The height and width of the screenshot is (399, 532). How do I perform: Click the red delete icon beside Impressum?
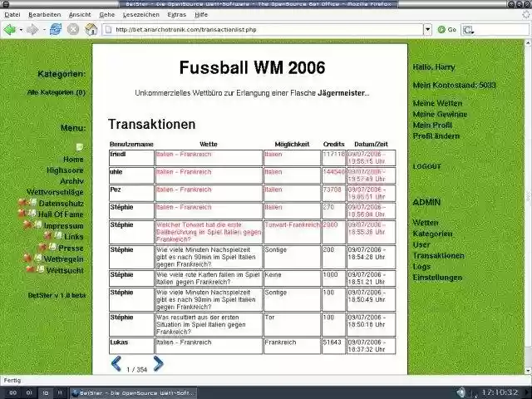tap(27, 224)
